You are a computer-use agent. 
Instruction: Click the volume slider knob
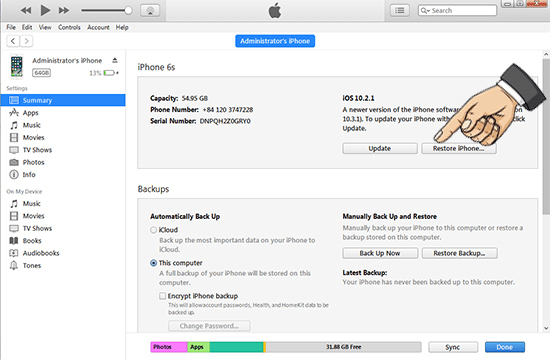point(128,11)
